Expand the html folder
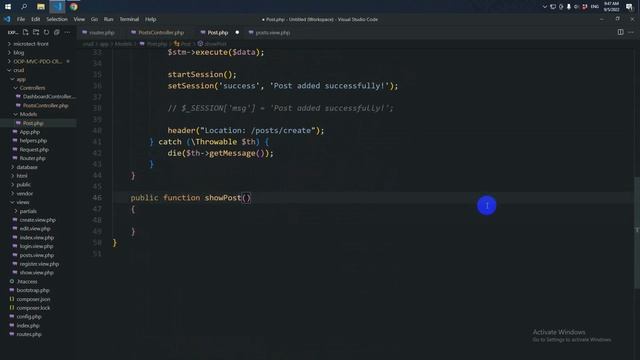The height and width of the screenshot is (360, 640). pos(22,176)
